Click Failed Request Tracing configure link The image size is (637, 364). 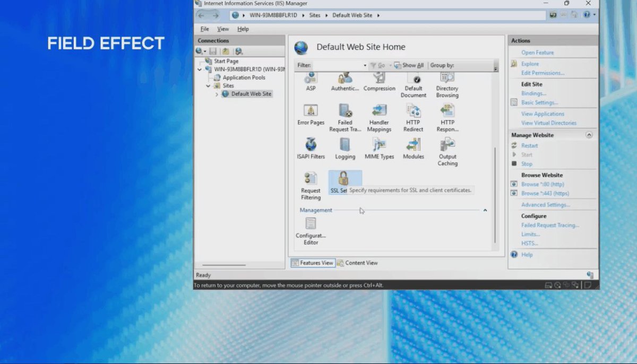point(550,225)
